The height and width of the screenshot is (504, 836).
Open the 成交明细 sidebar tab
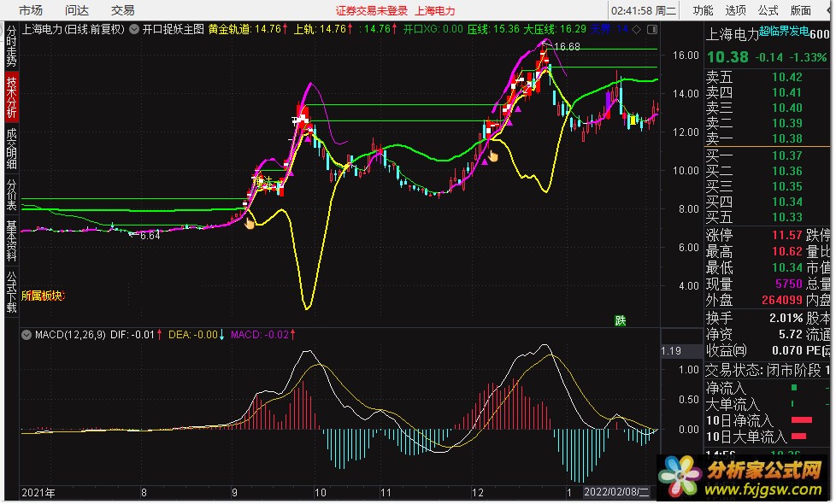point(11,149)
